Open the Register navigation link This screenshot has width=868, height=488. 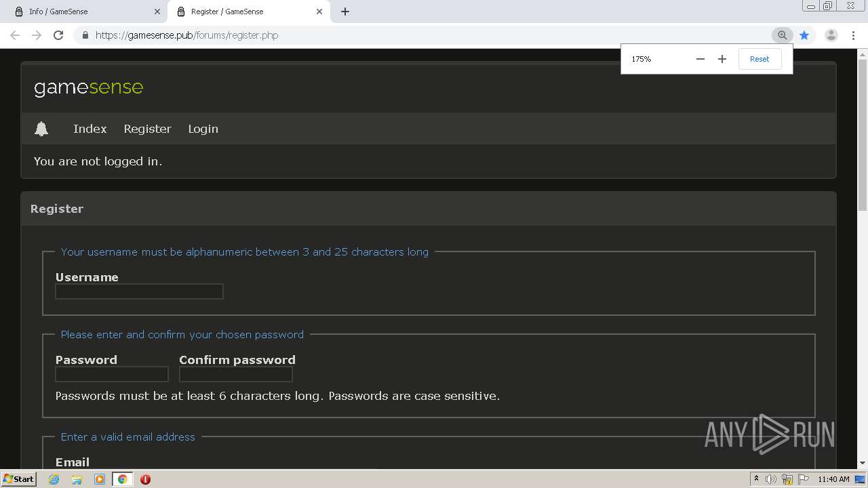click(147, 129)
